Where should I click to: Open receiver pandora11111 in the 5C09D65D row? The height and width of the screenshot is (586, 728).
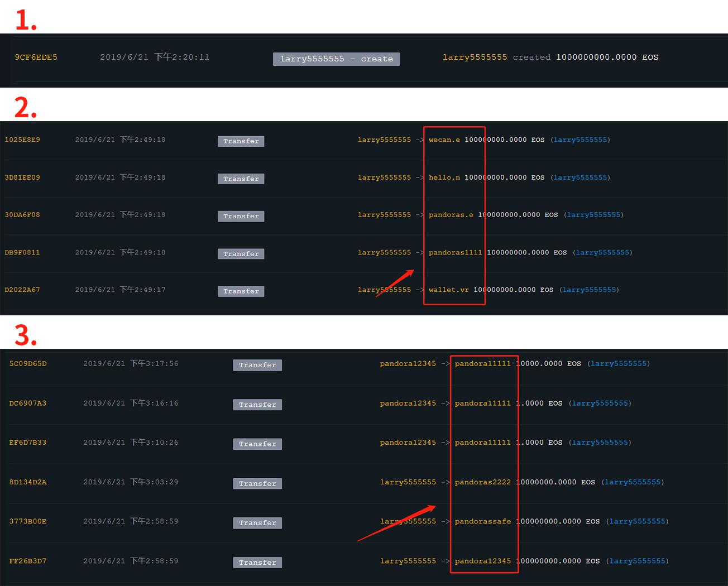[483, 363]
